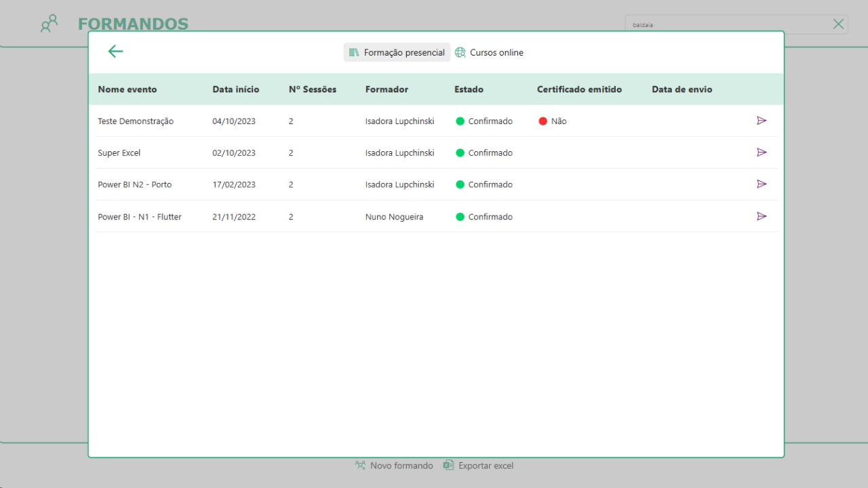This screenshot has height=488, width=868.
Task: Click the Nº Sessões column header
Action: click(313, 89)
